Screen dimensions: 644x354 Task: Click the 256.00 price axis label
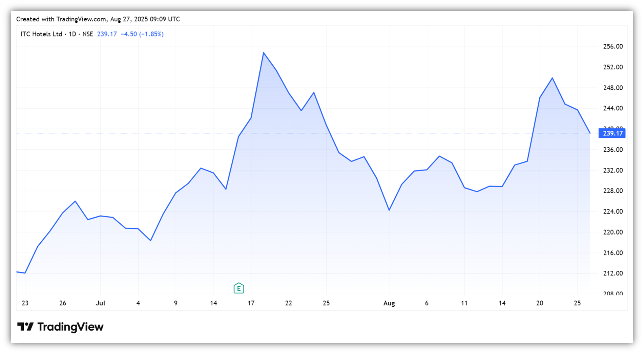click(x=613, y=47)
